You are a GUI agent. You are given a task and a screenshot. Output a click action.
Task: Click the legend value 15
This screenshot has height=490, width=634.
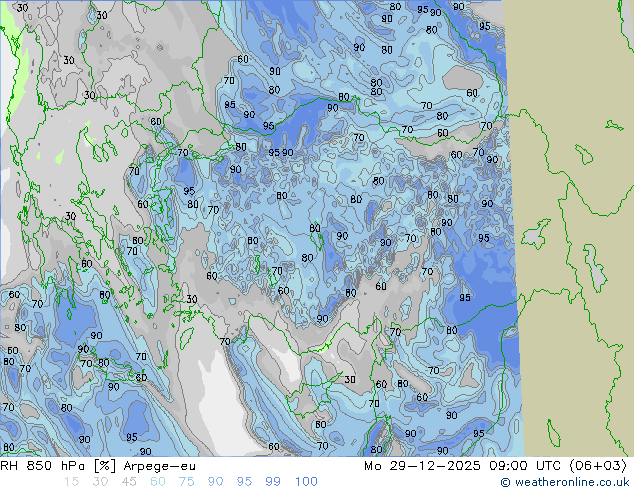click(x=71, y=482)
